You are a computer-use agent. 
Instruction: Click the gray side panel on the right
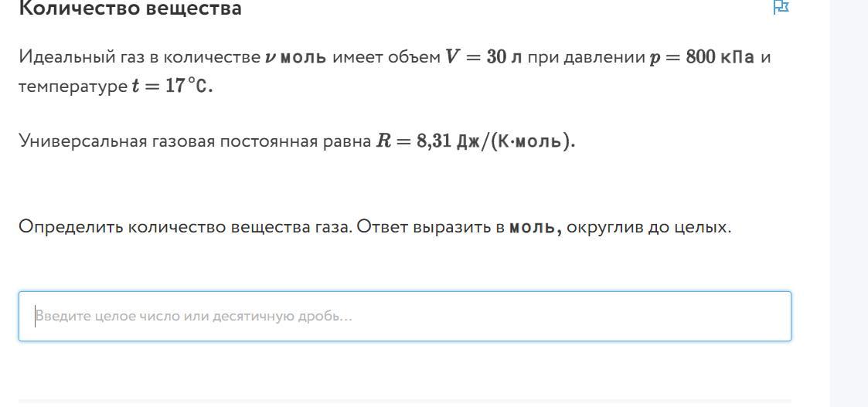click(849, 204)
